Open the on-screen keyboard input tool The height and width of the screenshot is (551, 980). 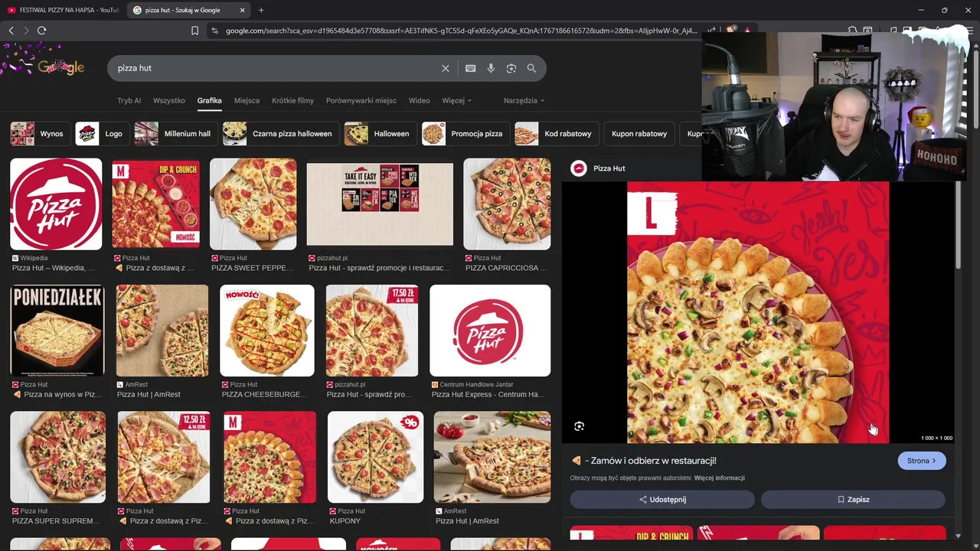(471, 68)
